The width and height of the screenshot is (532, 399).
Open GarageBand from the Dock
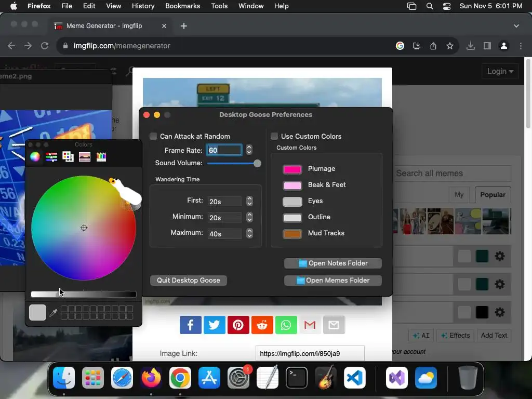pos(326,378)
